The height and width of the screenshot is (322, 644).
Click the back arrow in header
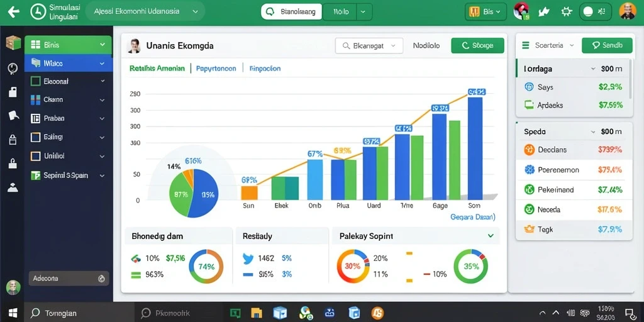tap(14, 11)
